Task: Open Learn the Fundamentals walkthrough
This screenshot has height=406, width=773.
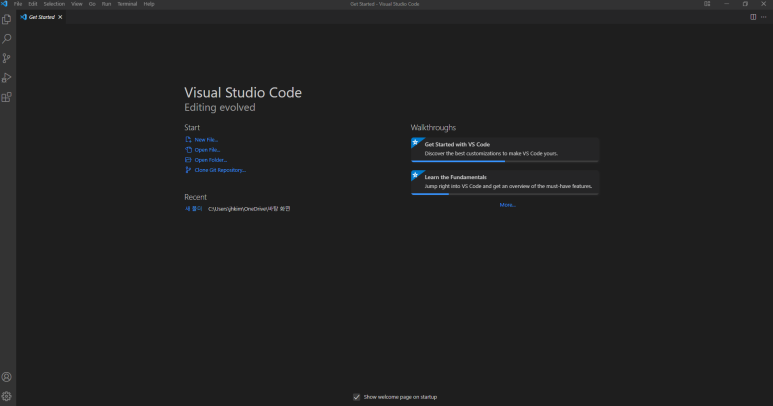Action: coord(505,182)
